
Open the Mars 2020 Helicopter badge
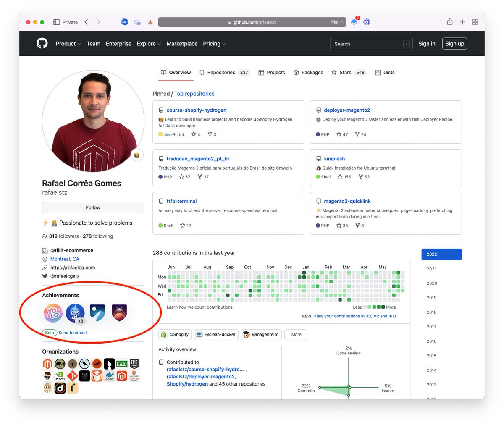pyautogui.click(x=119, y=313)
